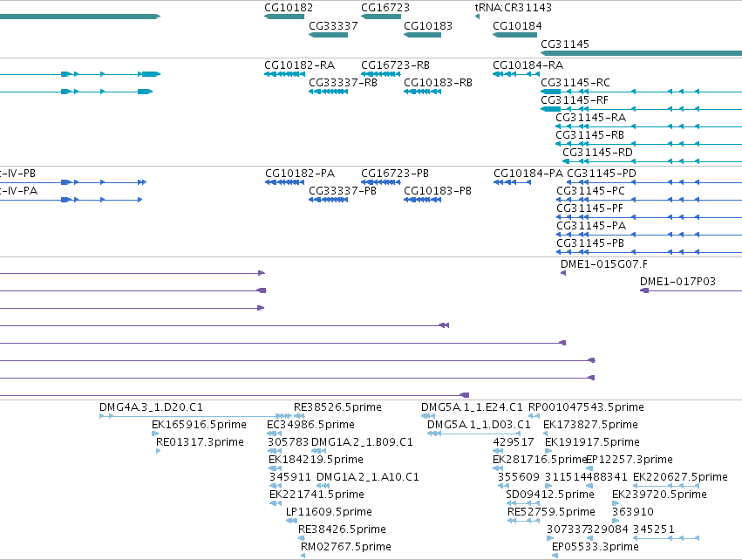
Task: Click the CG33337-PB protein label
Action: (x=342, y=191)
